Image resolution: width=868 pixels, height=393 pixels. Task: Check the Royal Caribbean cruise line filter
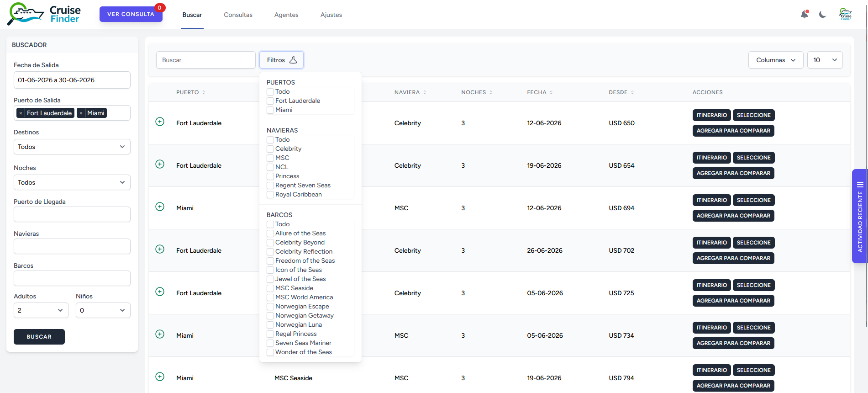pyautogui.click(x=270, y=195)
